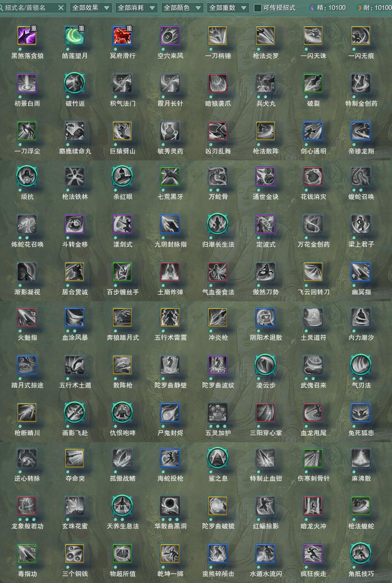Select the 阴阳术退散 skill icon
Screen dimensions: 392x583
(x=265, y=317)
